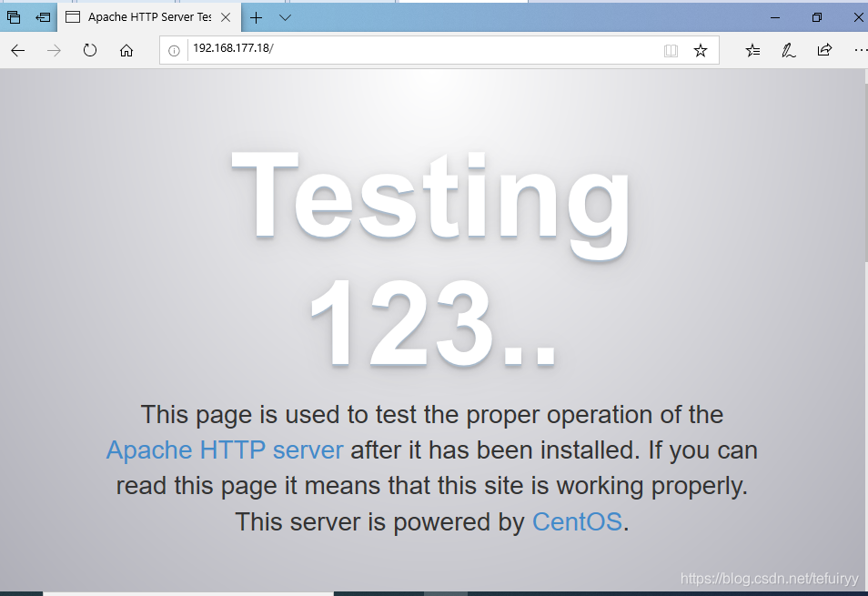Go to the home page
Image resolution: width=868 pixels, height=596 pixels.
click(126, 51)
